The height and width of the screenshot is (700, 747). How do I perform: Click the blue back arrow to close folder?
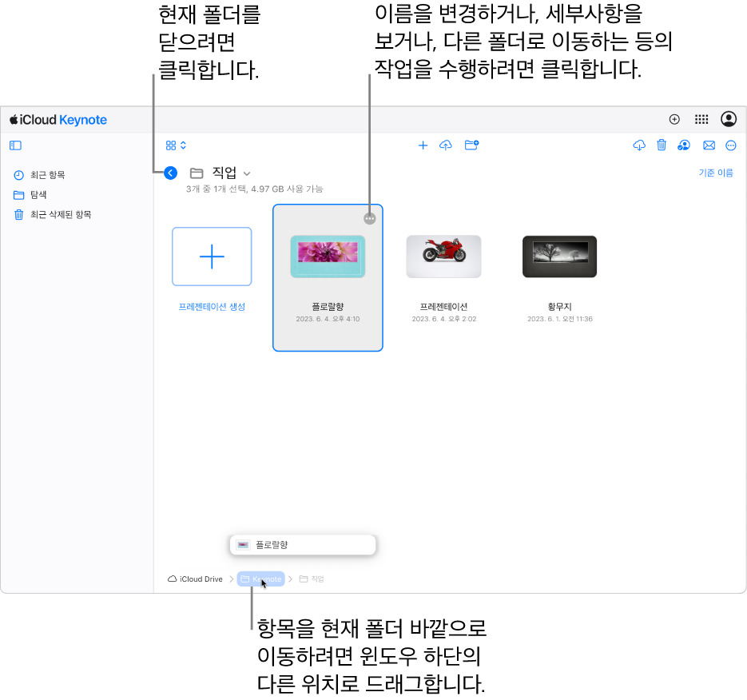(x=170, y=173)
